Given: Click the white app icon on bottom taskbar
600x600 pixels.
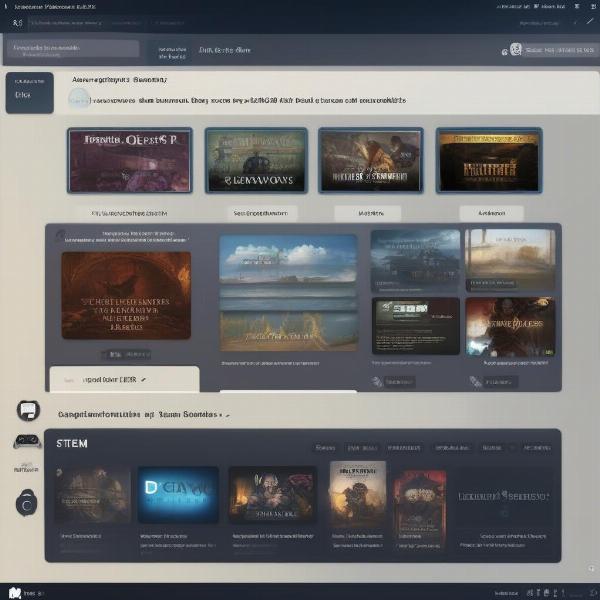Looking at the screenshot, I should (15, 593).
